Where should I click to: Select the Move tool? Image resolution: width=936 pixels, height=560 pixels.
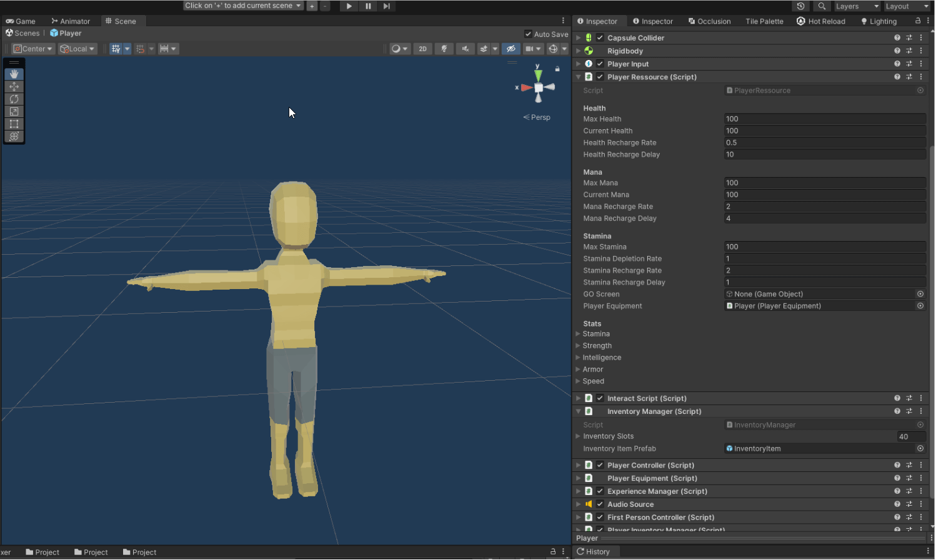14,87
